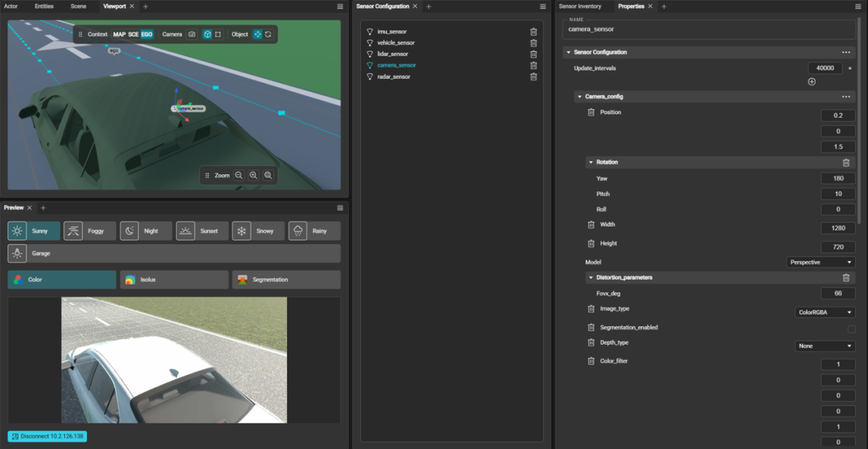Select the Sunset lighting preset
The image size is (868, 449).
[202, 231]
